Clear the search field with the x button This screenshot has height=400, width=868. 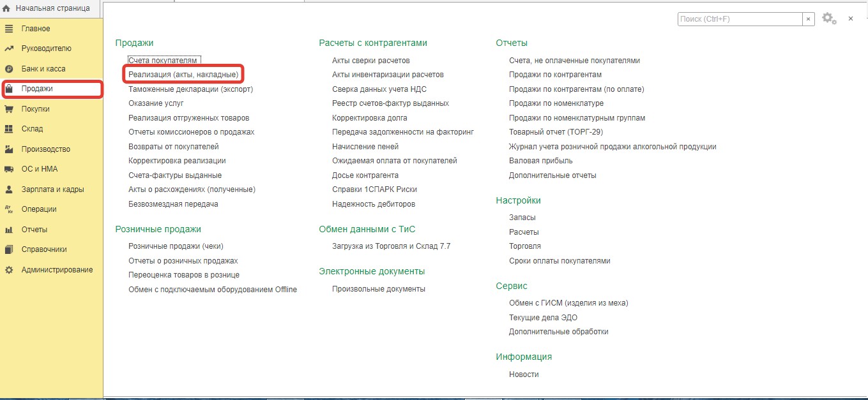(809, 19)
